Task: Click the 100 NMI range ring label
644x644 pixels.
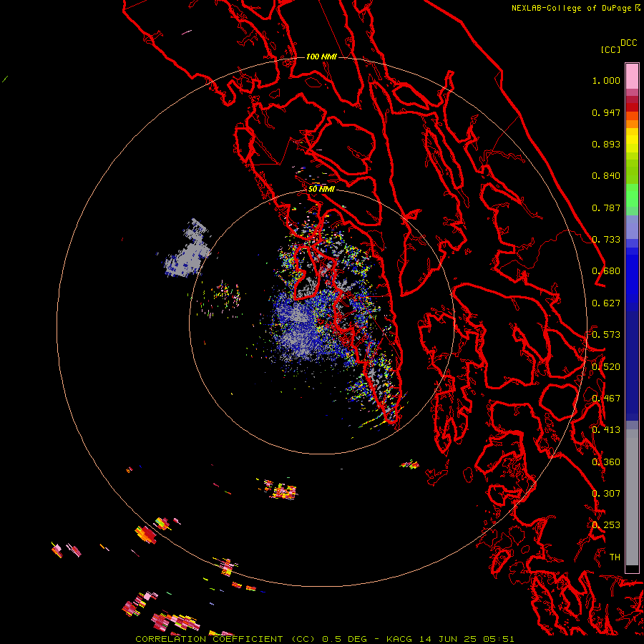Action: click(321, 57)
